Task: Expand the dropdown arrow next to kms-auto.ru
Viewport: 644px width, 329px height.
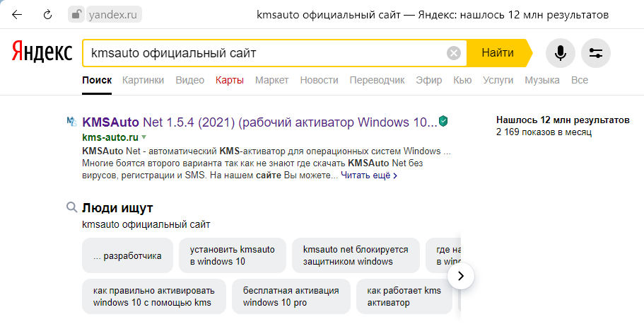Action: [144, 137]
